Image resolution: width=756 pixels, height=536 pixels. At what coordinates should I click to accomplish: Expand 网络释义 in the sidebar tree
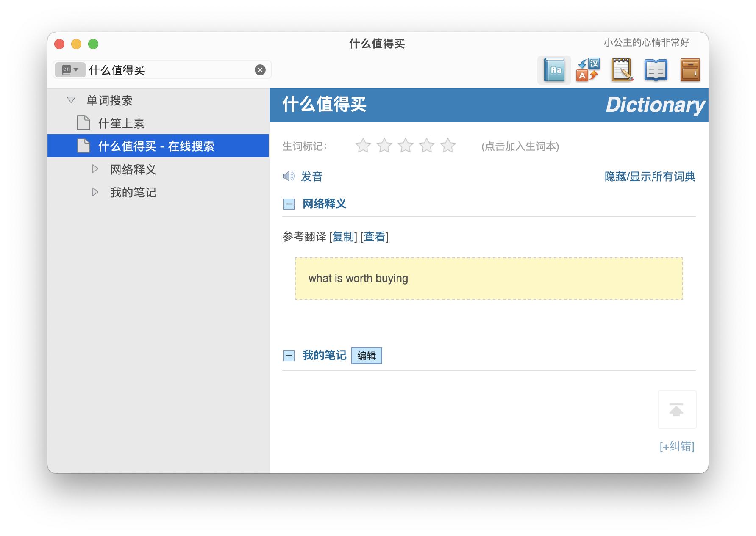point(94,169)
